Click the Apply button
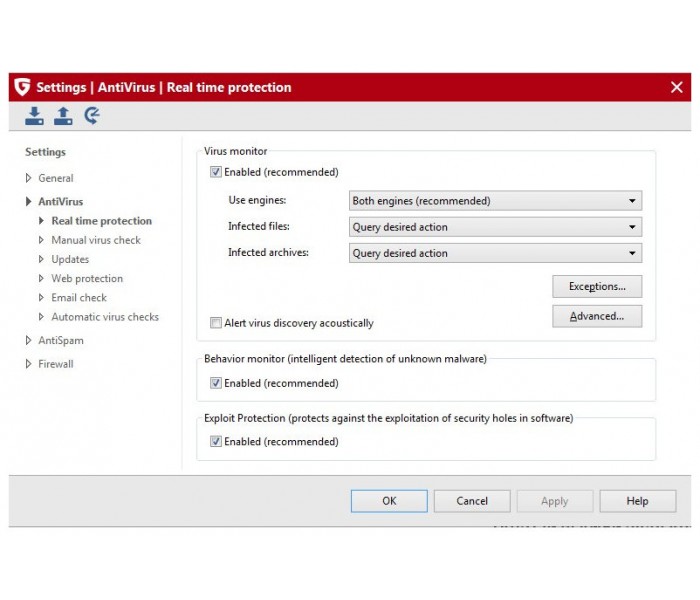This screenshot has width=700, height=600. pos(555,501)
